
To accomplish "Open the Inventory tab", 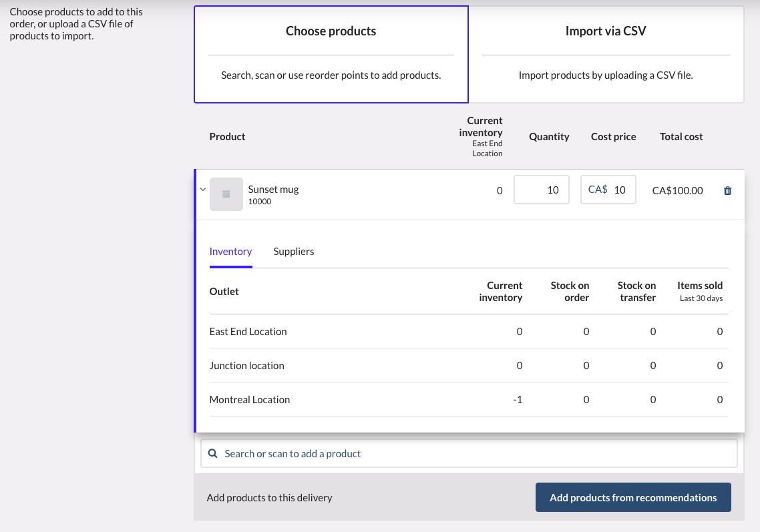I will (230, 252).
